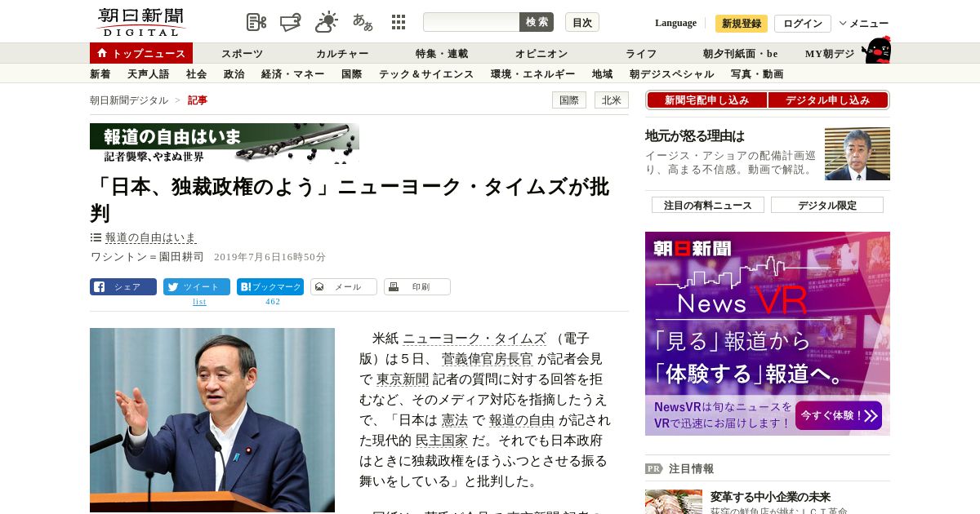The image size is (980, 514).
Task: Open the 菅義偉官房長官 keyword link
Action: (487, 359)
